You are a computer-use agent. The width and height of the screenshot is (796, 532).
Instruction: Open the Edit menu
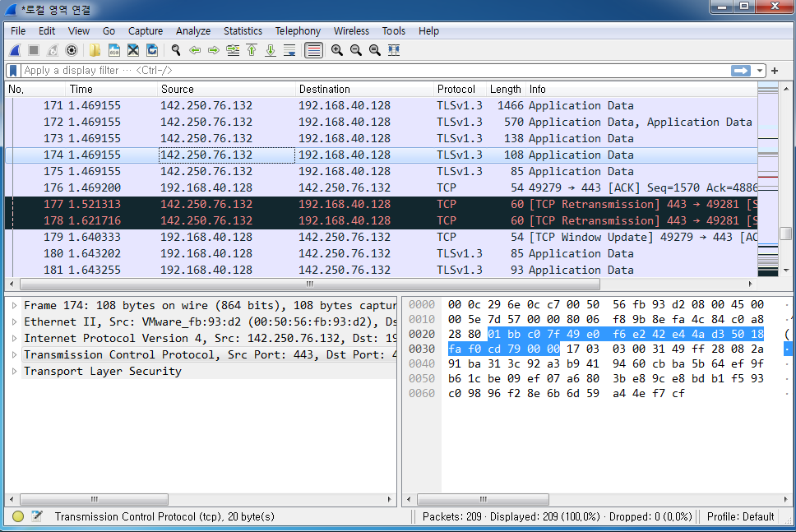(47, 31)
